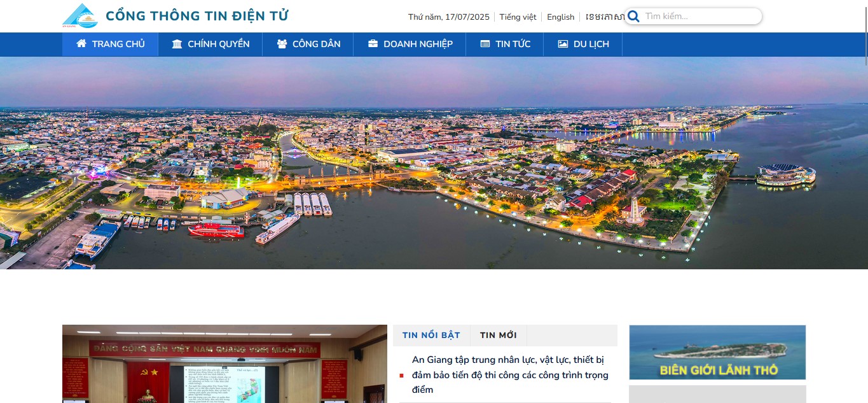Click the Cổng thông tin điện tử title
Viewport: 868px width, 403px height.
(x=196, y=17)
